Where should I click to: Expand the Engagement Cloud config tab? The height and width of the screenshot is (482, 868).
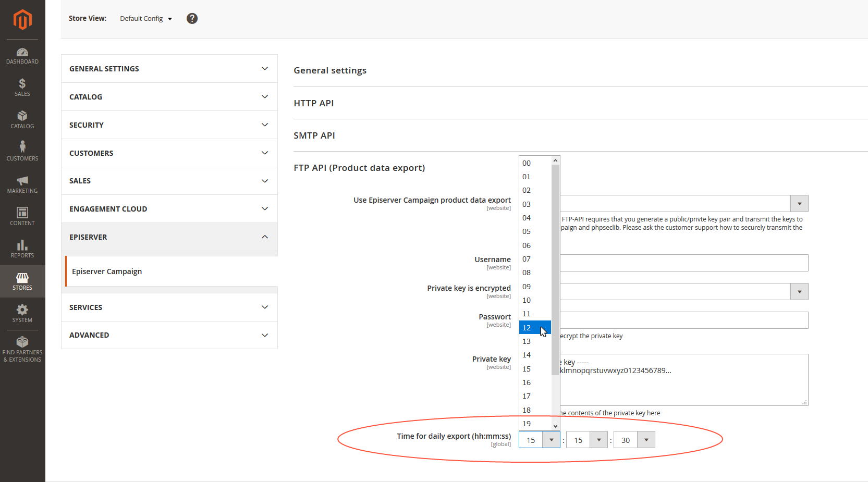coord(169,209)
